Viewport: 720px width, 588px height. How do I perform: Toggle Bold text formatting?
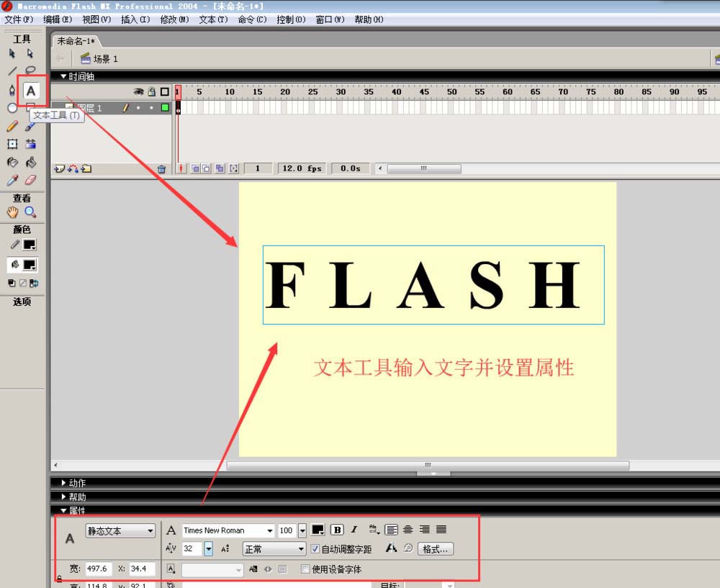(337, 530)
